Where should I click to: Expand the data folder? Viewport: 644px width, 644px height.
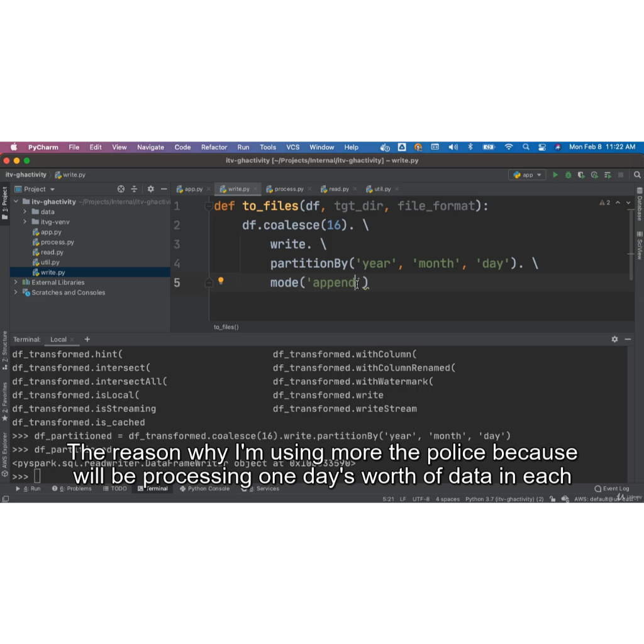(25, 211)
